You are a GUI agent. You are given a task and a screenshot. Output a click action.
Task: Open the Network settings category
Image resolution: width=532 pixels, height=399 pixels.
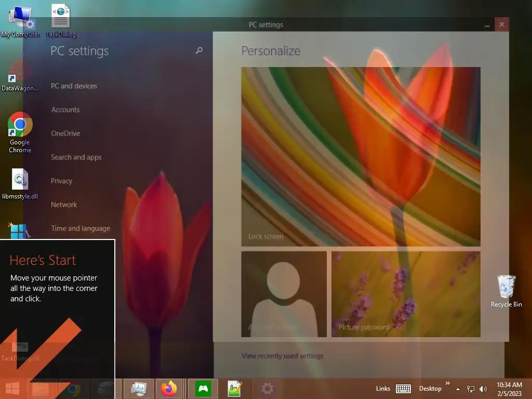click(64, 205)
